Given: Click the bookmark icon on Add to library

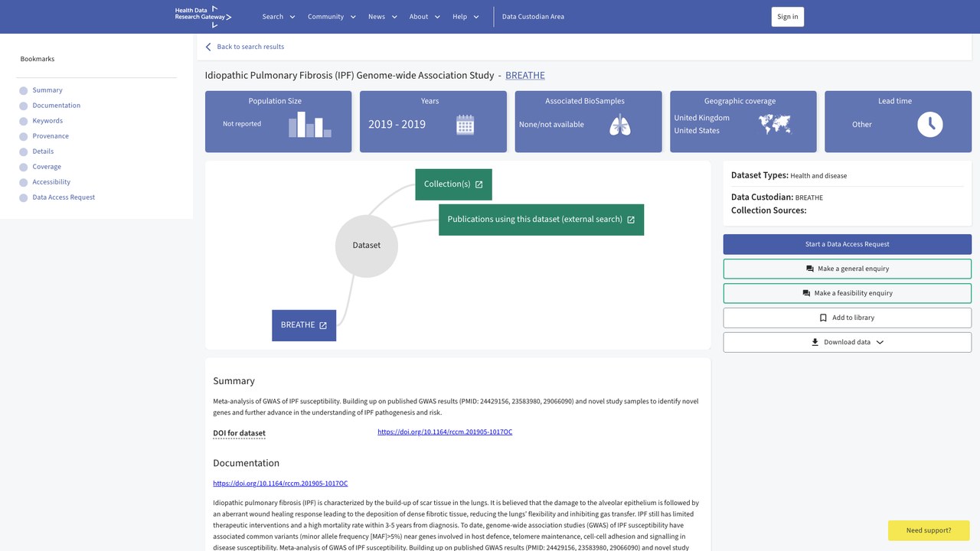Looking at the screenshot, I should point(824,318).
